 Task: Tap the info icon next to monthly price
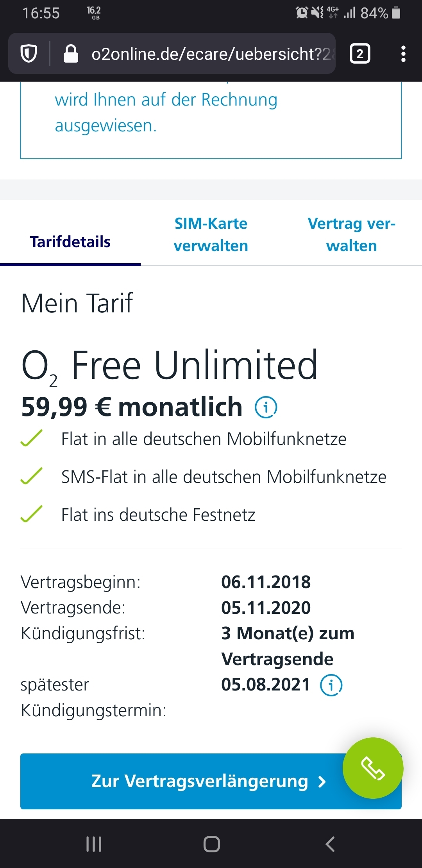(x=266, y=407)
